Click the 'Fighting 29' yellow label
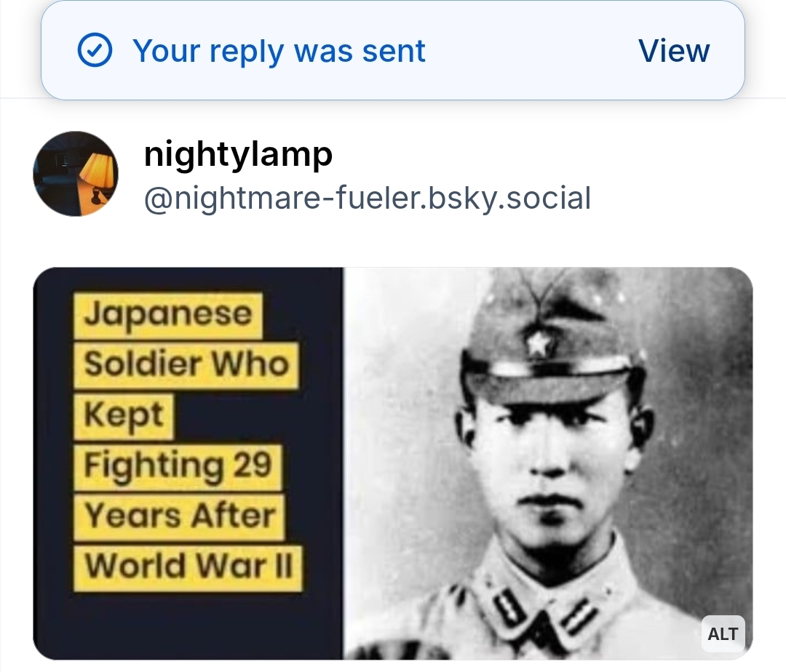This screenshot has width=786, height=672. point(178,466)
